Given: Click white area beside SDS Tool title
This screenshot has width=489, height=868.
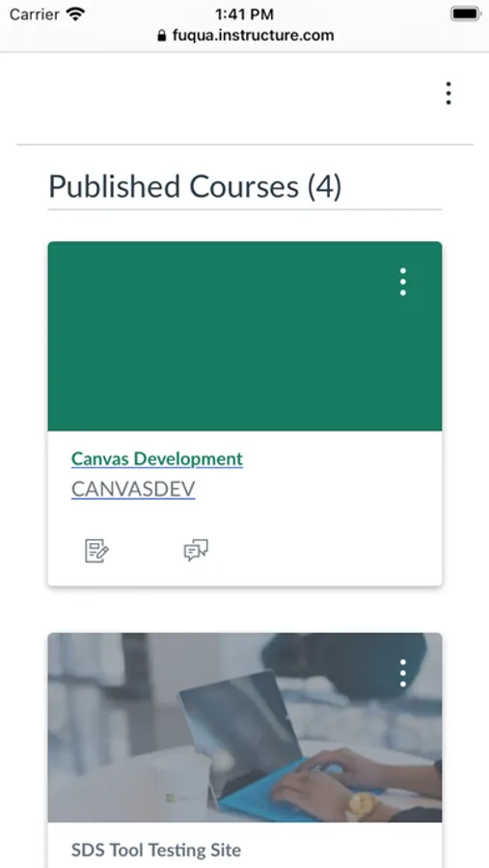Looking at the screenshot, I should coord(338,850).
